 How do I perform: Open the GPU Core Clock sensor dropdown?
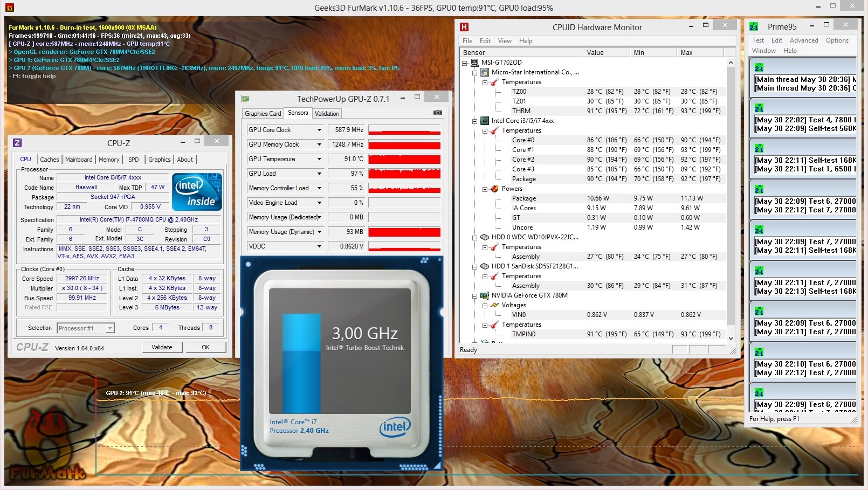pos(319,130)
